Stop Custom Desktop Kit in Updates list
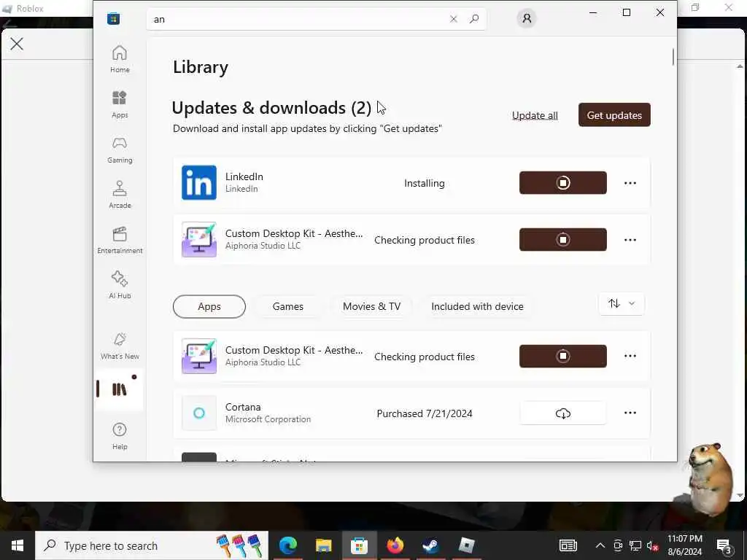This screenshot has width=747, height=560. (x=562, y=239)
